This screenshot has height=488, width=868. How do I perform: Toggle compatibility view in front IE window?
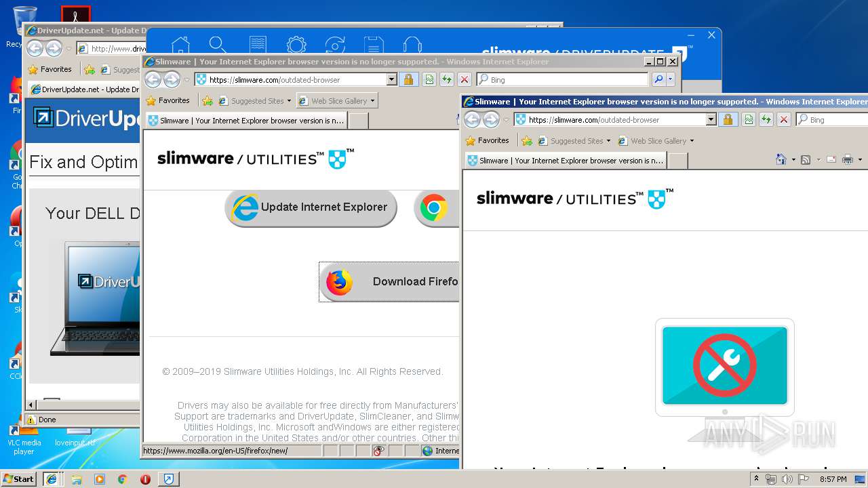tap(749, 119)
